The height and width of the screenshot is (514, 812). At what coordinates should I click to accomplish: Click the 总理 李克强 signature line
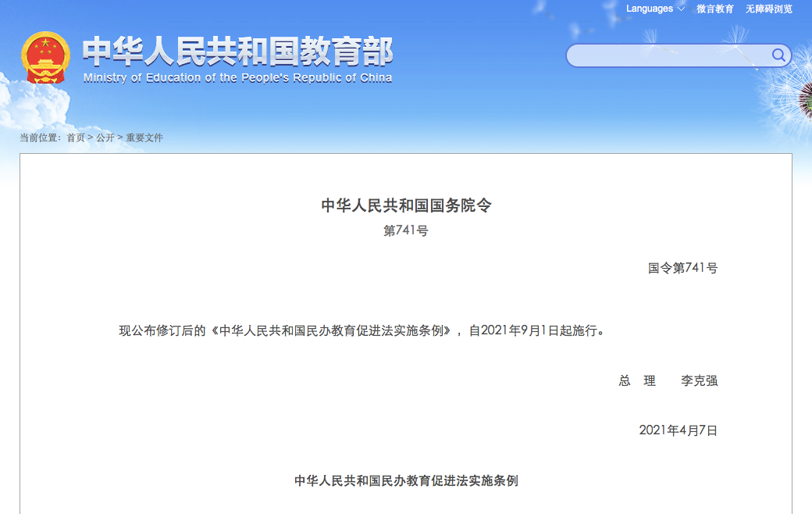668,381
